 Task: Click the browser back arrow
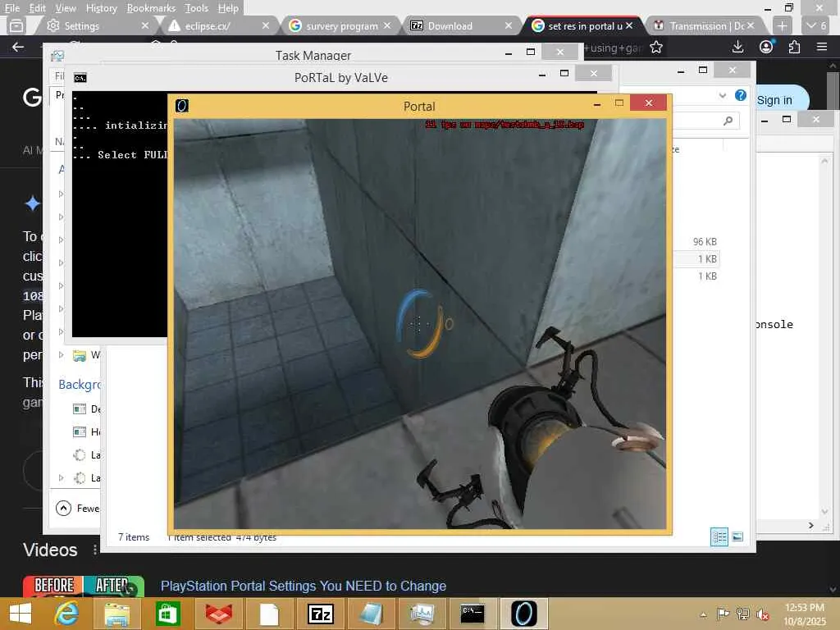(18, 47)
